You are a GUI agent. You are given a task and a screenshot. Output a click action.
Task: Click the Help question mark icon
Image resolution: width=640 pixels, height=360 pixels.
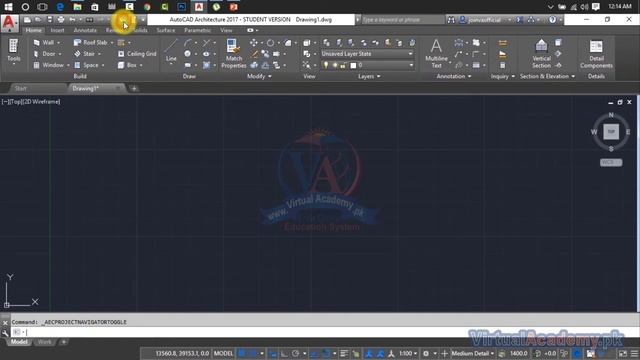pyautogui.click(x=552, y=20)
